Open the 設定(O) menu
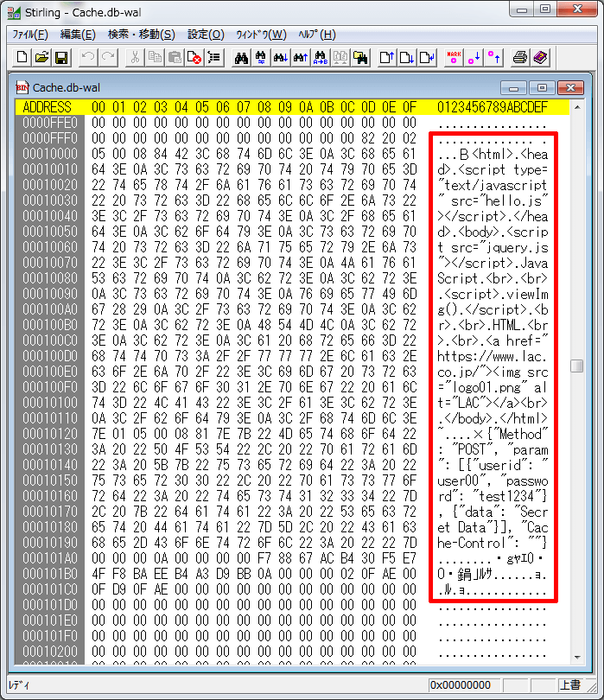604x700 pixels. [206, 35]
